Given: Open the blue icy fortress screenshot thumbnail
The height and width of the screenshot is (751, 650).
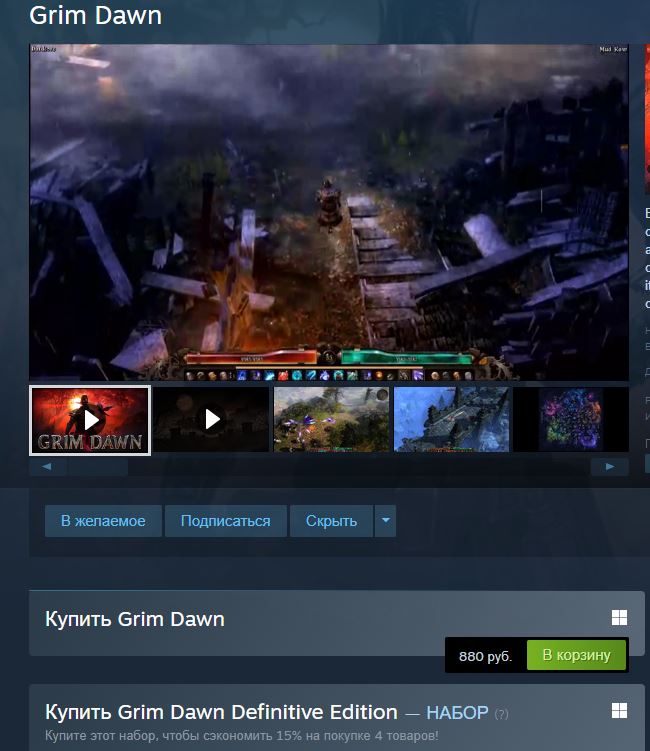Looking at the screenshot, I should pos(451,420).
